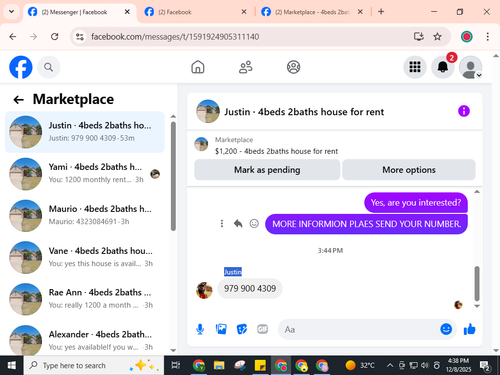Open notifications bell with 2 badge
Viewport: 500px width, 375px height.
pyautogui.click(x=443, y=67)
